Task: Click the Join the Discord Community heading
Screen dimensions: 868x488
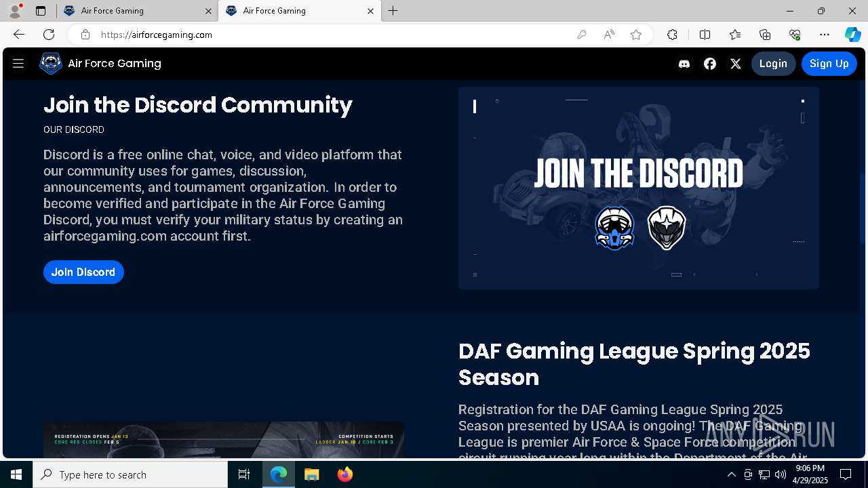Action: (198, 105)
